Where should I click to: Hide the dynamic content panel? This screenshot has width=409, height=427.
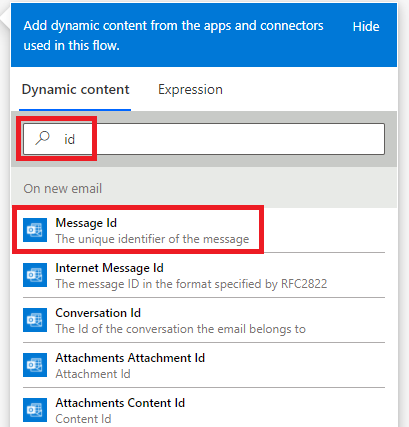click(x=366, y=27)
